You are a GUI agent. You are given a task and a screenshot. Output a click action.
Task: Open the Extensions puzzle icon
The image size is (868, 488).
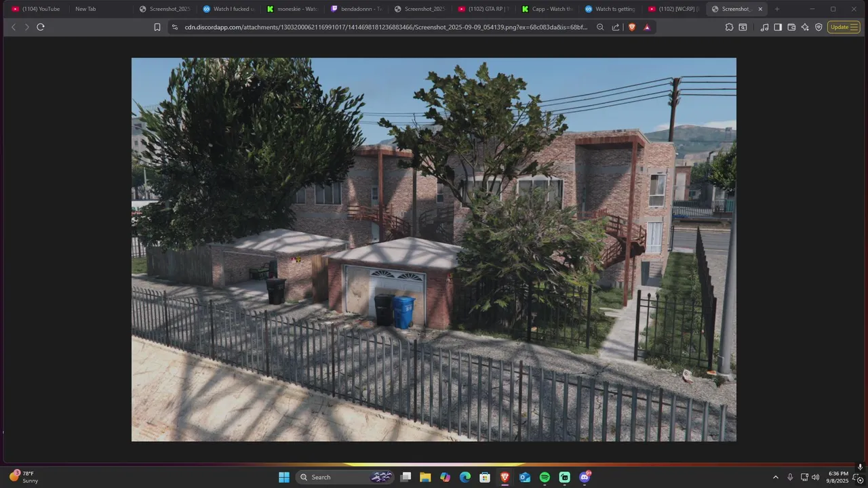click(x=729, y=27)
